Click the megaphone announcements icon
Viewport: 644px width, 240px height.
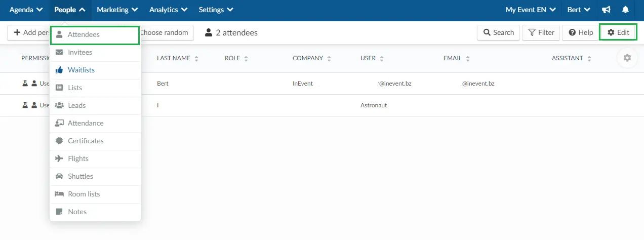tap(606, 10)
